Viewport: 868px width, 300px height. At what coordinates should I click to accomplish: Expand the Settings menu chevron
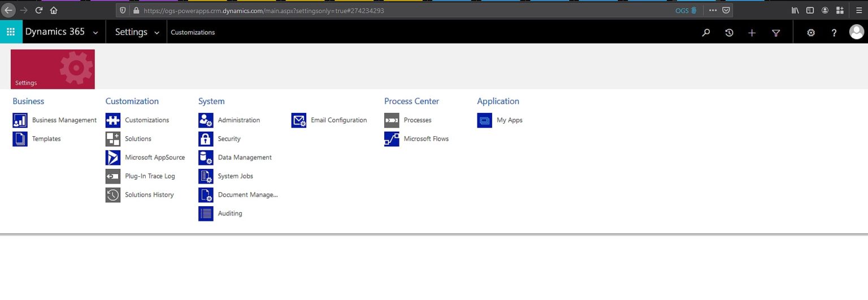click(x=157, y=33)
